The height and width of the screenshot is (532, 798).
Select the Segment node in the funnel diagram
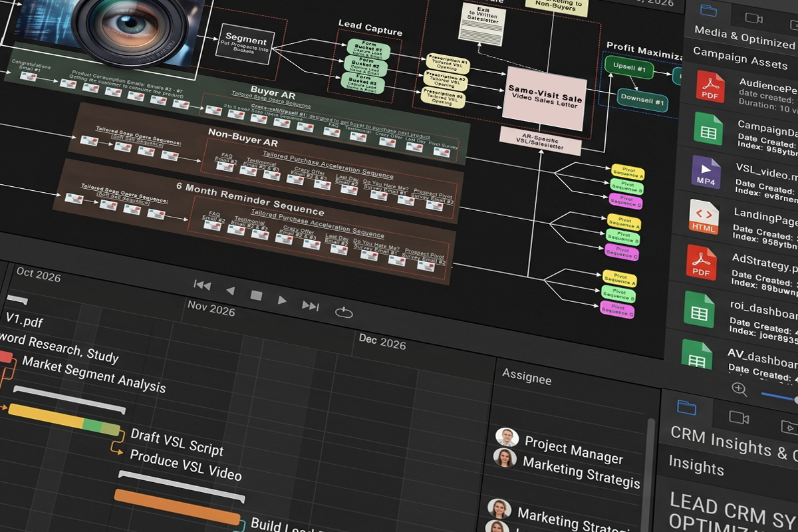[247, 43]
